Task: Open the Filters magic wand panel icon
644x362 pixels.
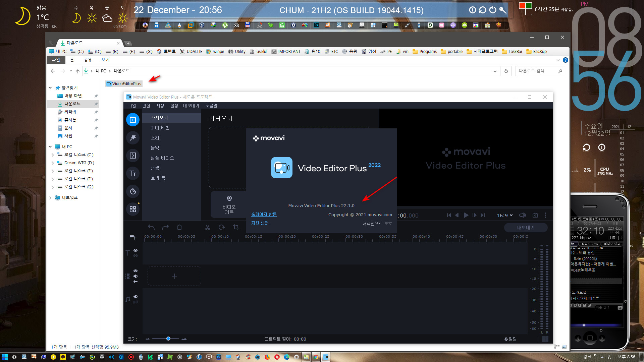Action: point(133,137)
